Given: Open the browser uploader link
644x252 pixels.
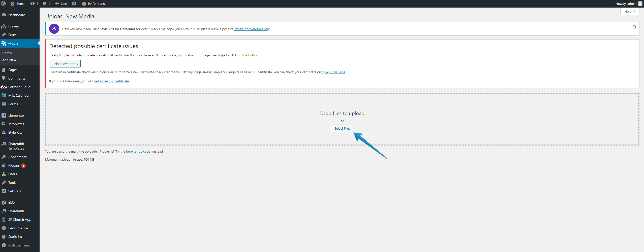Looking at the screenshot, I should [x=139, y=152].
